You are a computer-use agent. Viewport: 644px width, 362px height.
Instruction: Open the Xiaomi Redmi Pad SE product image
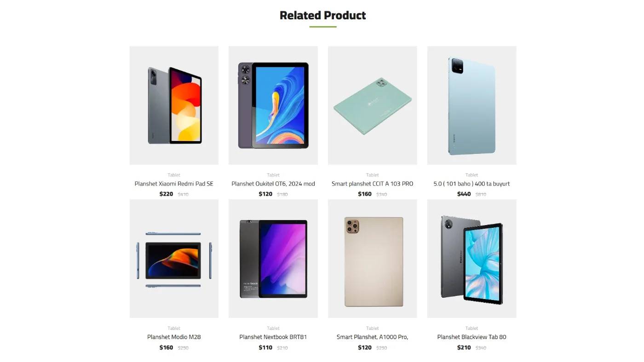[174, 105]
